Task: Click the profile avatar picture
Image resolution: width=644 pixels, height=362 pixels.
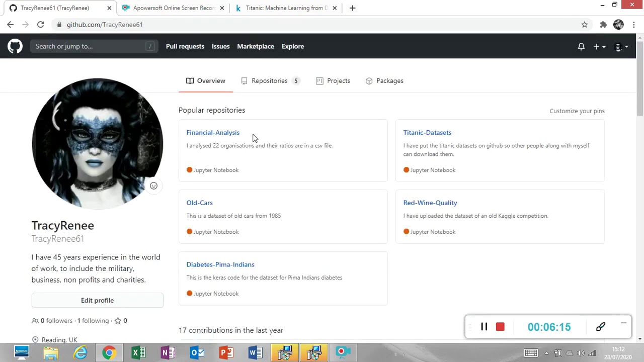Action: coord(97,144)
